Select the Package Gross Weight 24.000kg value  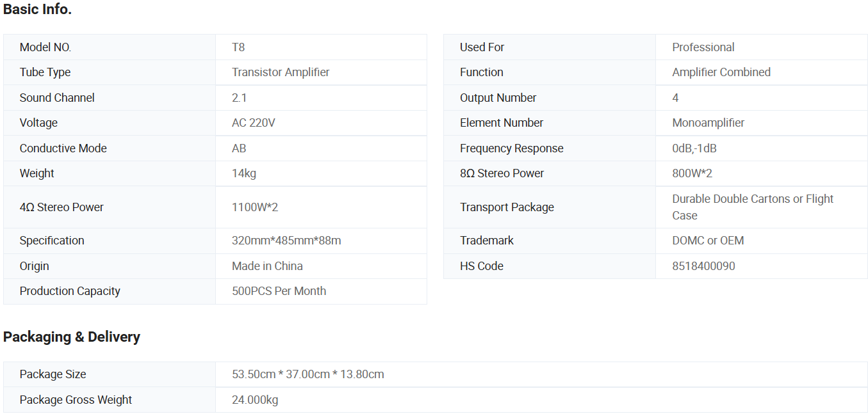[x=255, y=400]
